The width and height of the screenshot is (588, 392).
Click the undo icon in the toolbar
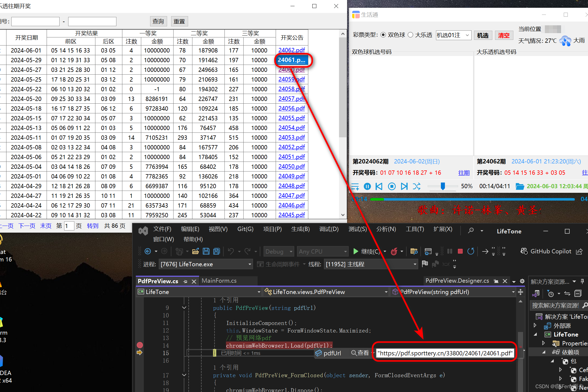tap(231, 251)
